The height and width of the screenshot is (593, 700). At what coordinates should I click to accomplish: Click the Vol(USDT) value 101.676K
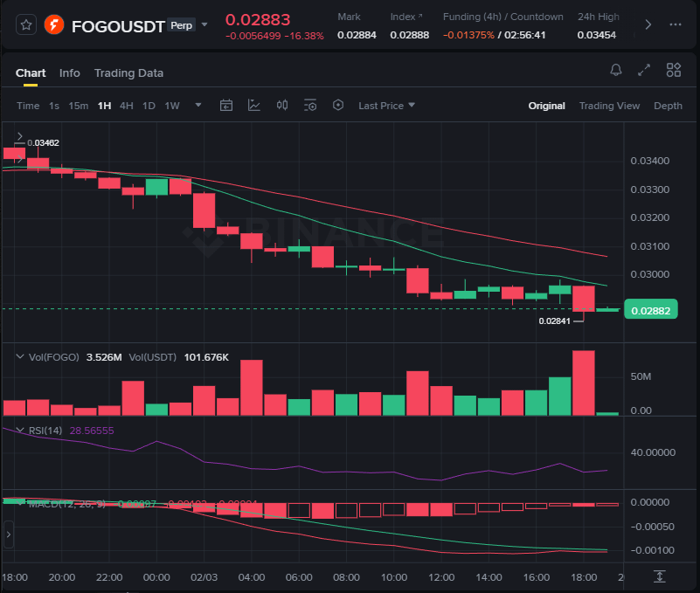point(206,357)
